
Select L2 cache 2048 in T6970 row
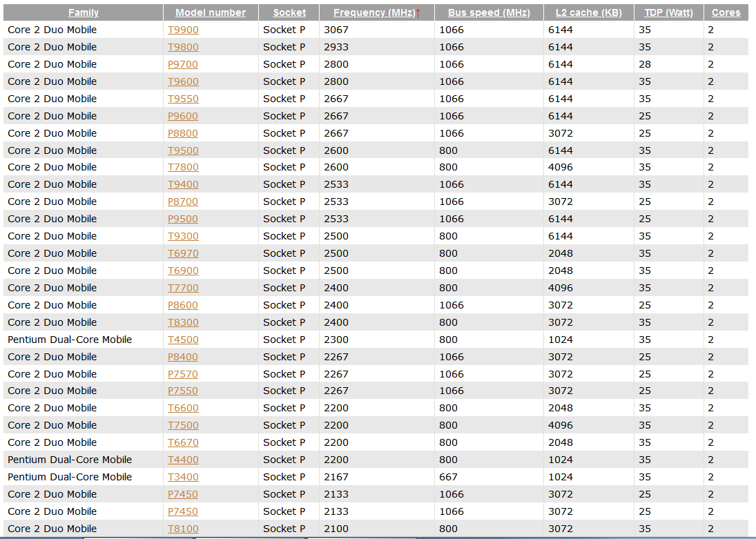(560, 253)
